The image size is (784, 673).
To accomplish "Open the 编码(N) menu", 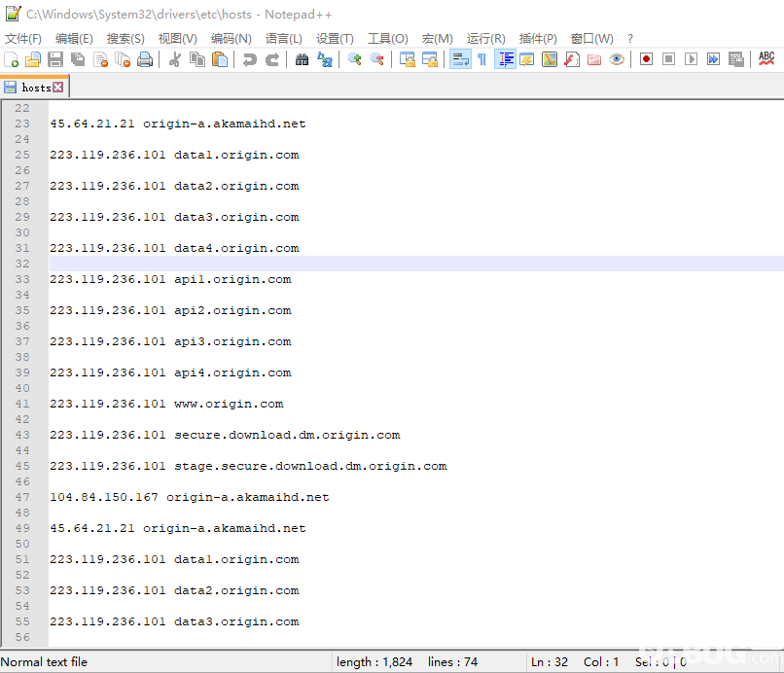I will (x=231, y=39).
